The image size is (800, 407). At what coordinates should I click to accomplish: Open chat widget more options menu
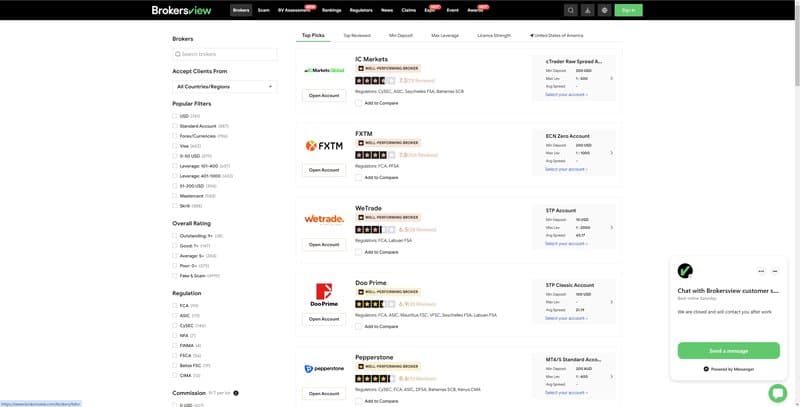[x=761, y=271]
